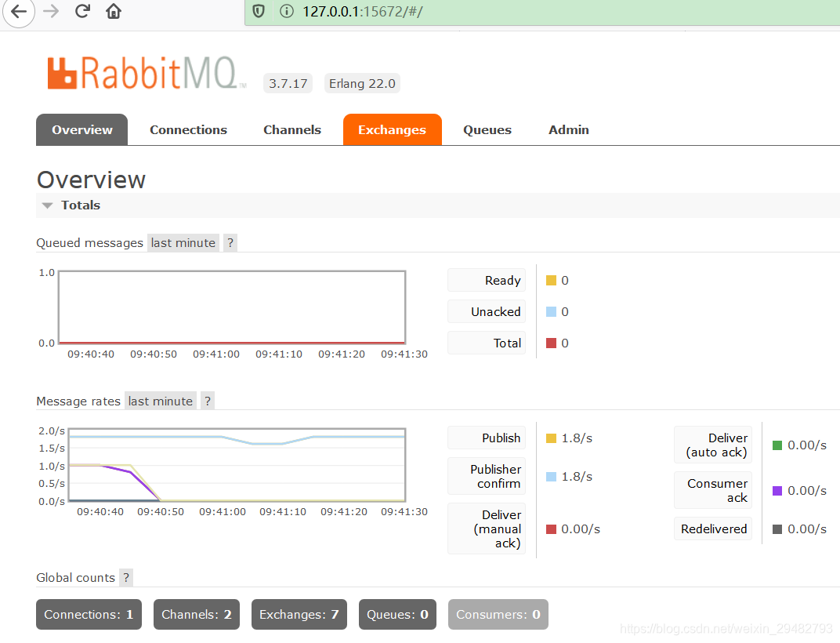
Task: Go to the Queues tab
Action: (x=487, y=130)
